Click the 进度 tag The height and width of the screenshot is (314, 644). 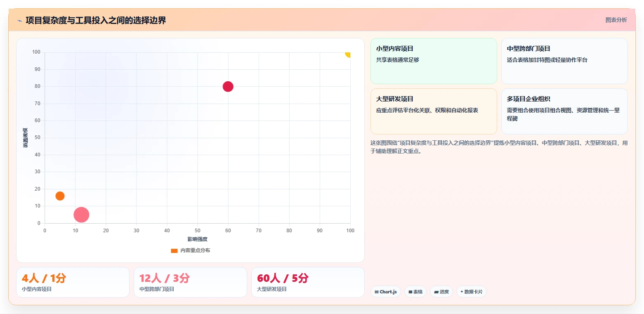coord(441,292)
